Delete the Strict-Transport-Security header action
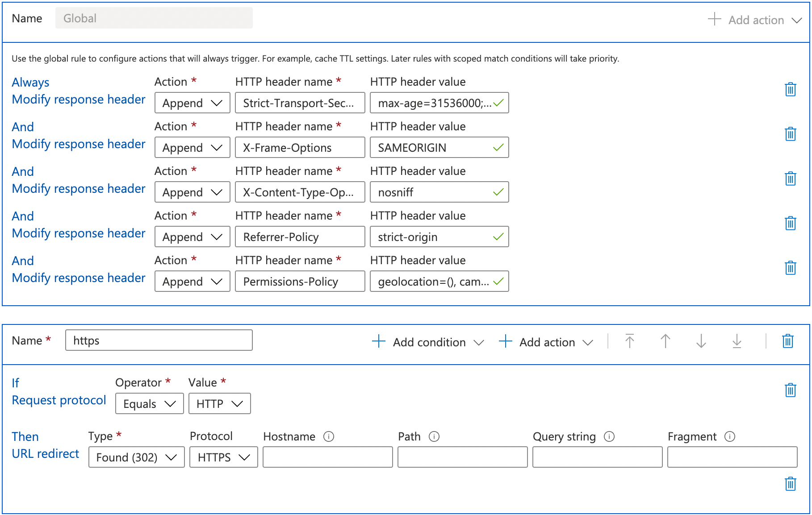This screenshot has width=812, height=515. [791, 89]
